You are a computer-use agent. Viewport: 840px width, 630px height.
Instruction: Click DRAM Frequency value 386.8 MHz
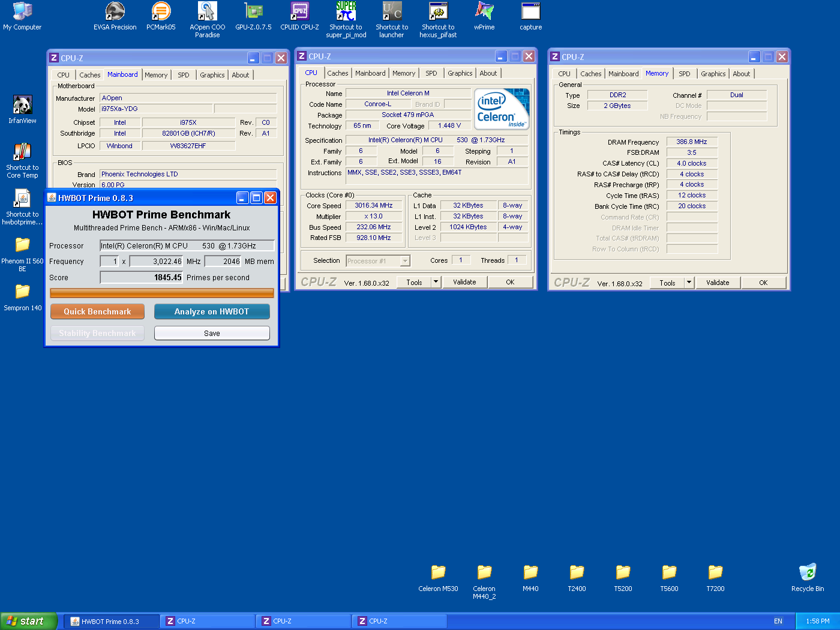click(692, 142)
